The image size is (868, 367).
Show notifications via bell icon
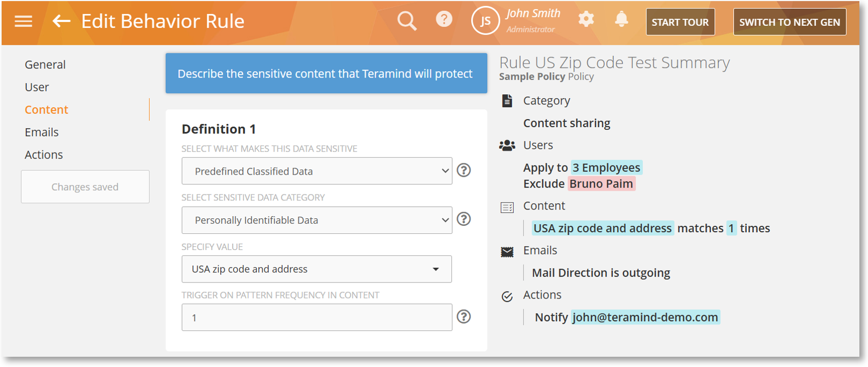621,20
